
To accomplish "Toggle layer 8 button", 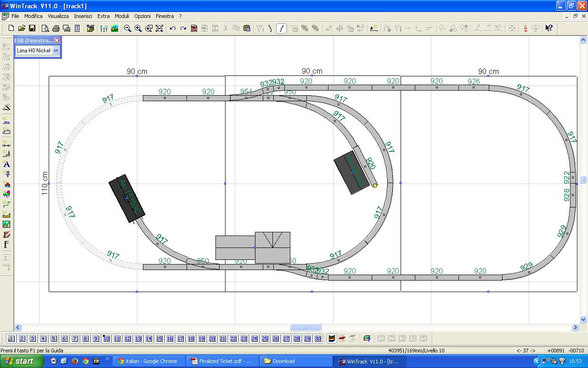I will tap(85, 339).
